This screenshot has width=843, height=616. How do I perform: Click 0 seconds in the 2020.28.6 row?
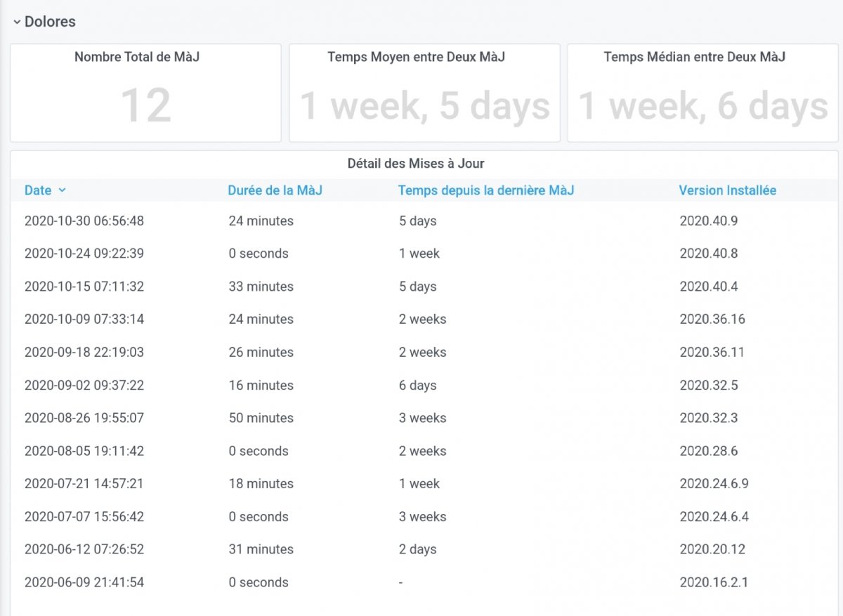tap(259, 451)
